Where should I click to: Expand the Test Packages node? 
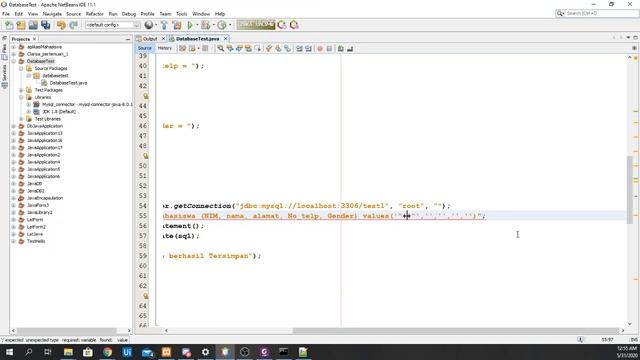pyautogui.click(x=21, y=90)
